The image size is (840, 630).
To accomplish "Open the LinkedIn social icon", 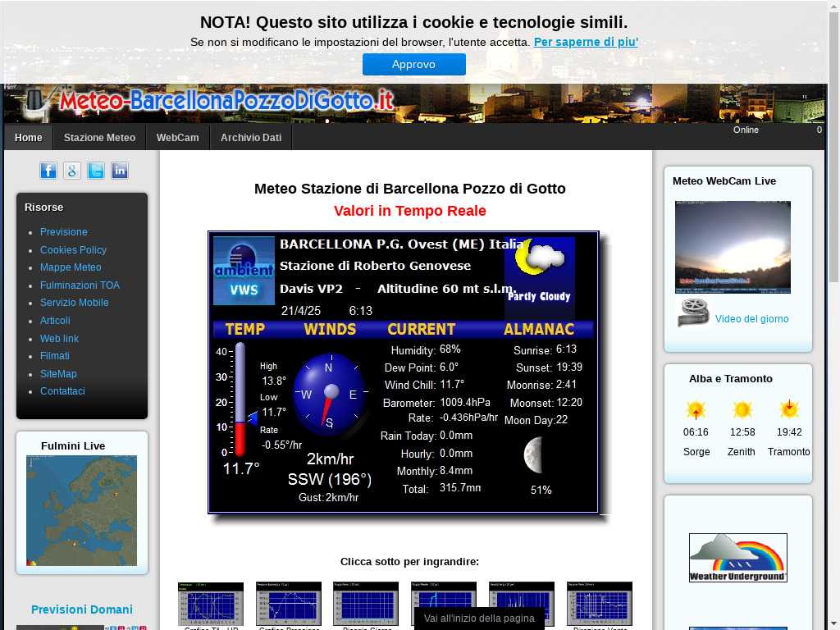I will pos(120,171).
